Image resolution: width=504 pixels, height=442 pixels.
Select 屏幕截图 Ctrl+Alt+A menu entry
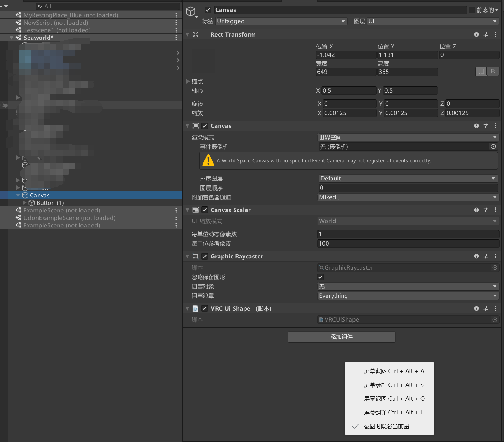click(389, 371)
